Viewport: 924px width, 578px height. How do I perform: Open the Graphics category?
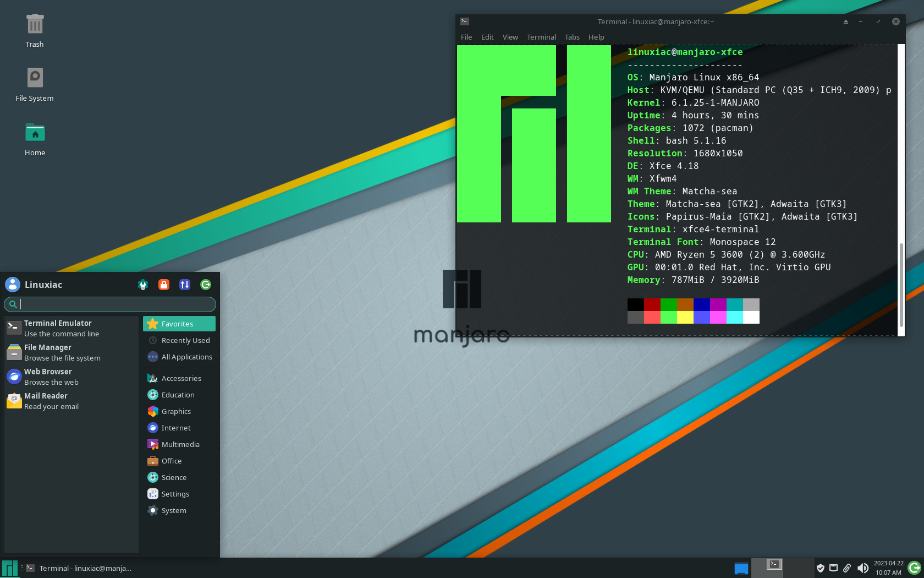point(179,411)
